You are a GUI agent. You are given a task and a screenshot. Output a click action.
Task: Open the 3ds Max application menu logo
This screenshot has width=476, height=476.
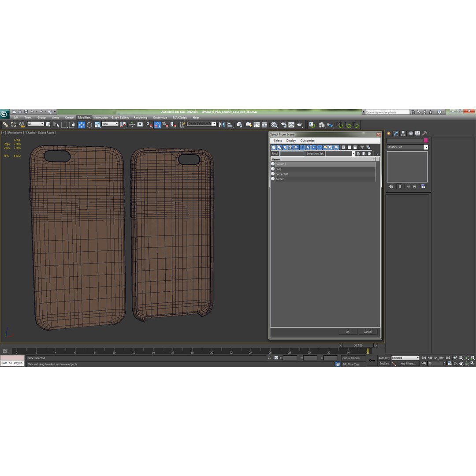[4, 114]
